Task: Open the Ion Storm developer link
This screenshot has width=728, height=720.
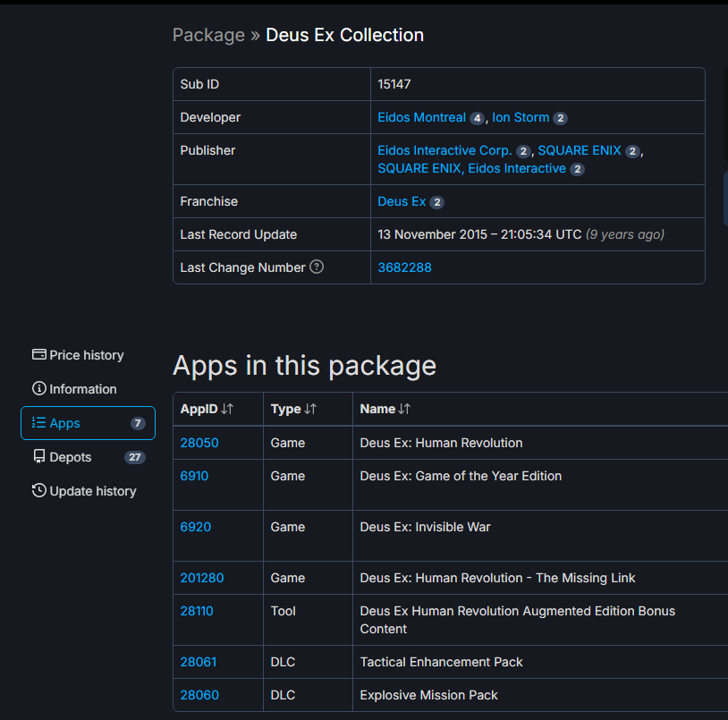Action: pos(521,117)
